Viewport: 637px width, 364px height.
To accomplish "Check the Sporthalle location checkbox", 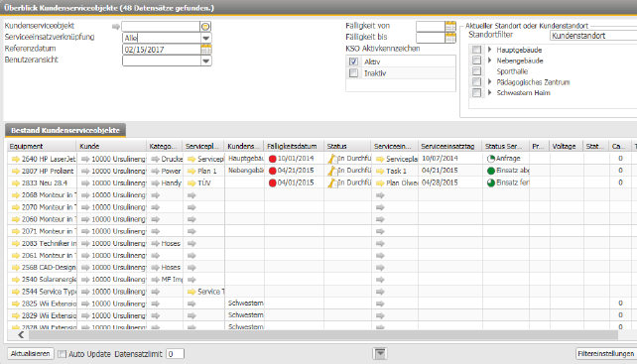I will 476,71.
